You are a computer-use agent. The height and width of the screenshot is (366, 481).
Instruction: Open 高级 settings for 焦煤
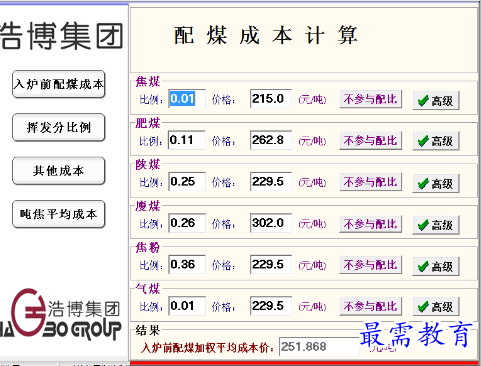tap(436, 100)
